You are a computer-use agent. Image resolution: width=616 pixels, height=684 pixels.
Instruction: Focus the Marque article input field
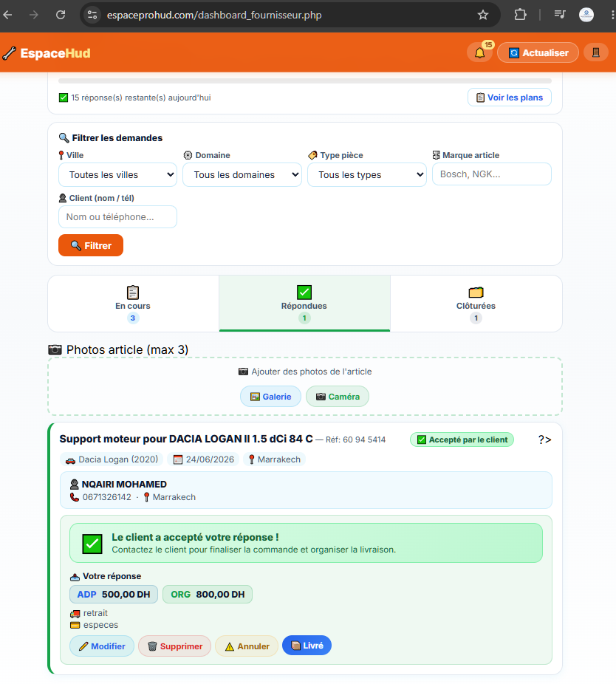tap(492, 174)
